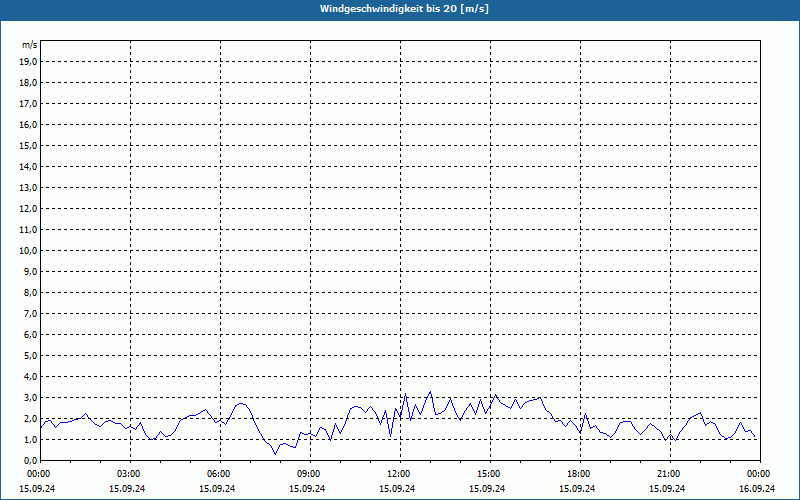Viewport: 800px width, 500px height.
Task: Click the 18,0 y-axis label
Action: click(x=28, y=83)
